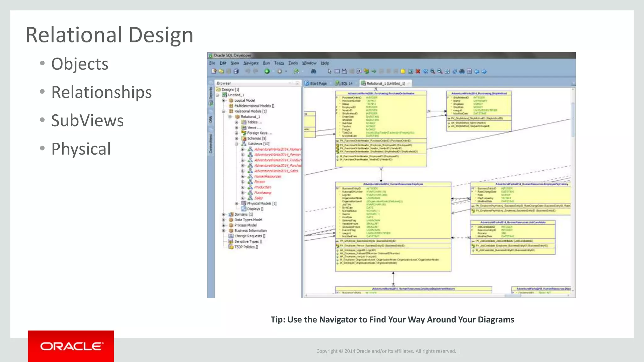The height and width of the screenshot is (362, 644).
Task: Choose the yellow New Note tool
Action: coord(403,71)
